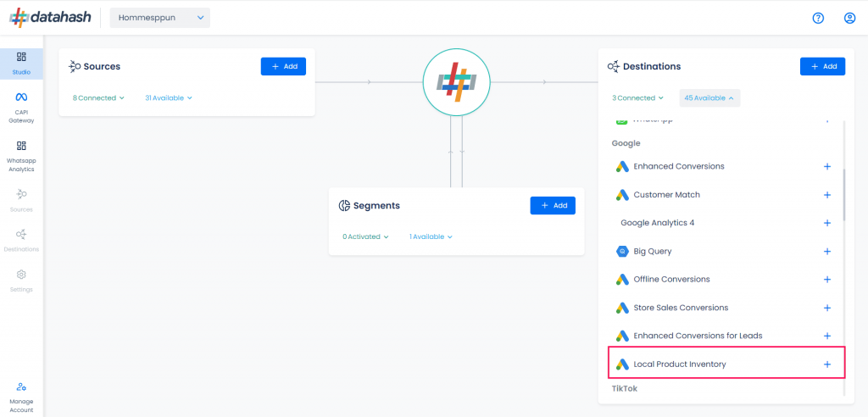Select the Enhanced Conversions for Leads text

pos(698,336)
